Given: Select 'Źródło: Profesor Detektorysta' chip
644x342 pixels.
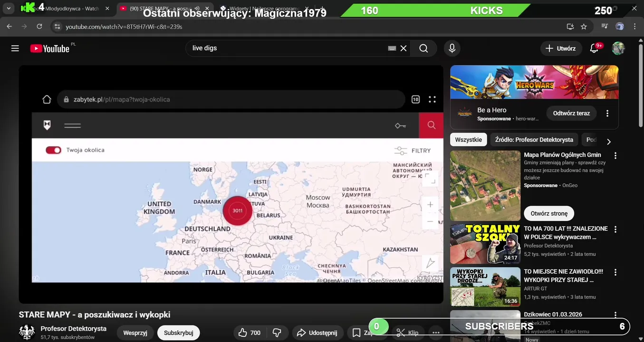Looking at the screenshot, I should (534, 140).
